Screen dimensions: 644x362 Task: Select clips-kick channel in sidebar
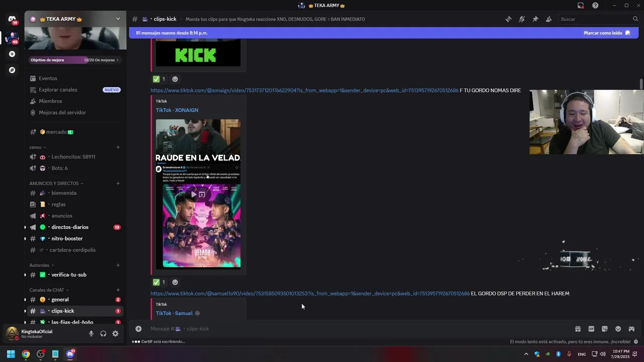click(75, 311)
